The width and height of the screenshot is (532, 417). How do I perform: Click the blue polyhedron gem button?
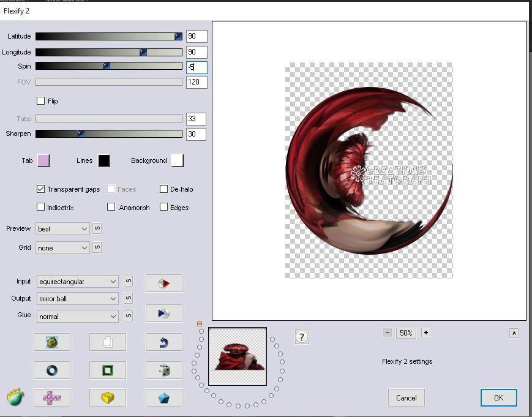(164, 397)
